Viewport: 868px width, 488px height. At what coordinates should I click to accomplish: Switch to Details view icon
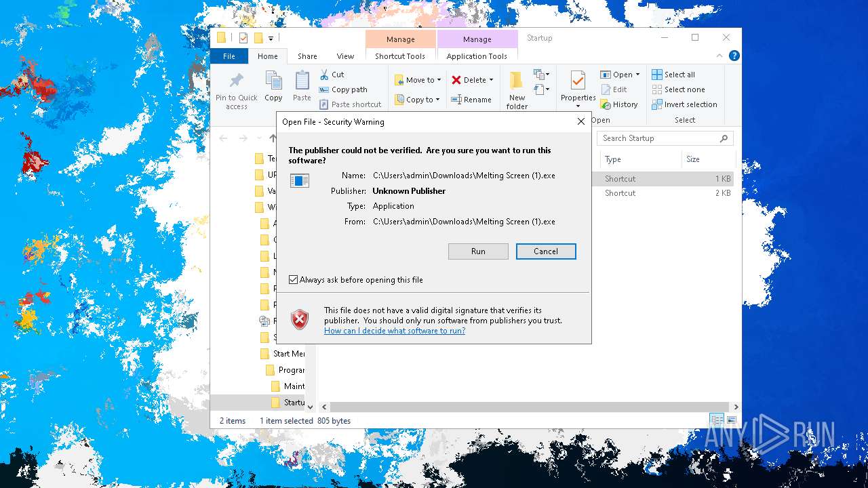[716, 420]
